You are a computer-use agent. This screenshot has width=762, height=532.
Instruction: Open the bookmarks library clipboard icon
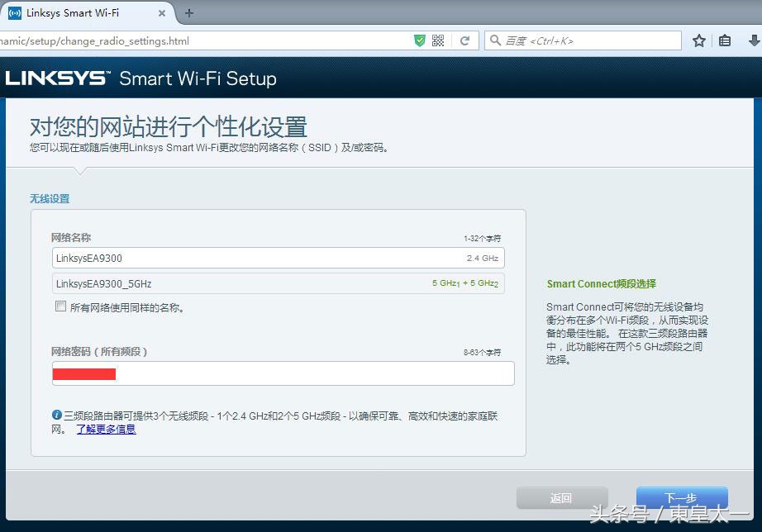pos(724,40)
